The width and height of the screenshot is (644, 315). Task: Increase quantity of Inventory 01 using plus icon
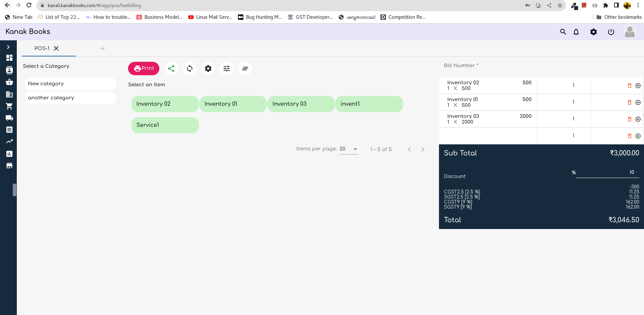[x=638, y=102]
